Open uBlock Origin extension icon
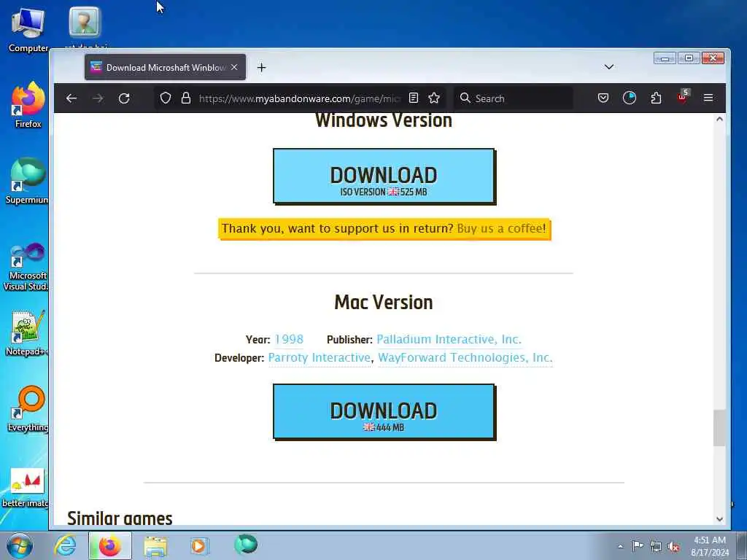The height and width of the screenshot is (560, 747). 683,97
